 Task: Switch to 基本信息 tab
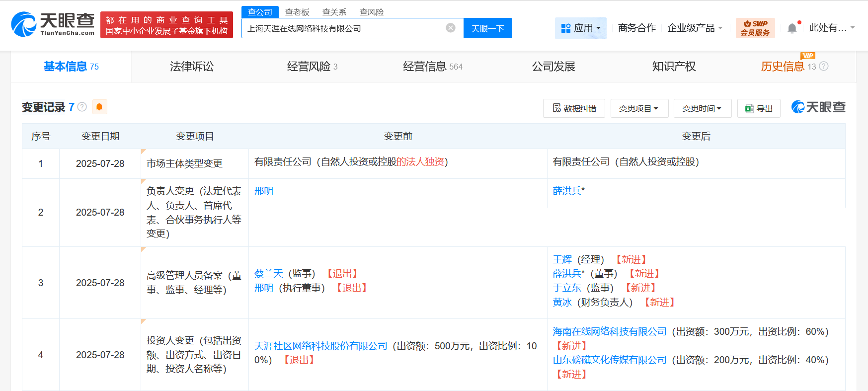coord(71,67)
